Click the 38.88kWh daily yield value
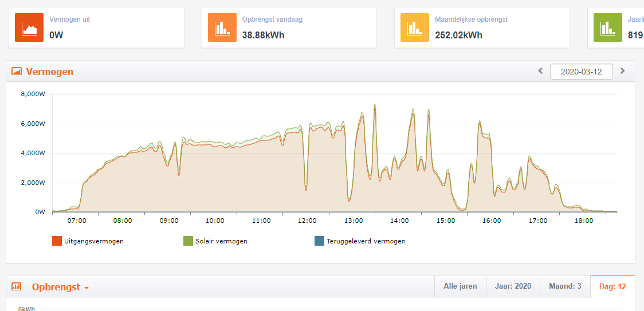This screenshot has height=311, width=644. [x=263, y=36]
